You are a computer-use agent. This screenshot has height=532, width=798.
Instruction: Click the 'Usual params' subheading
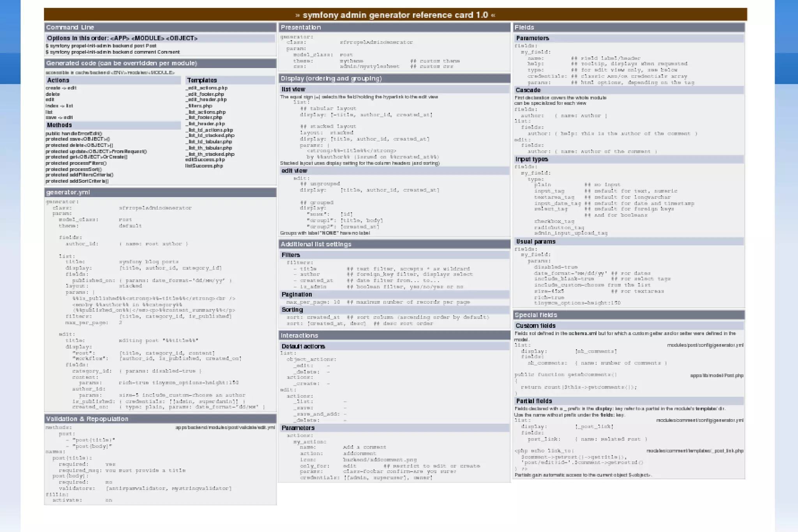pyautogui.click(x=629, y=242)
